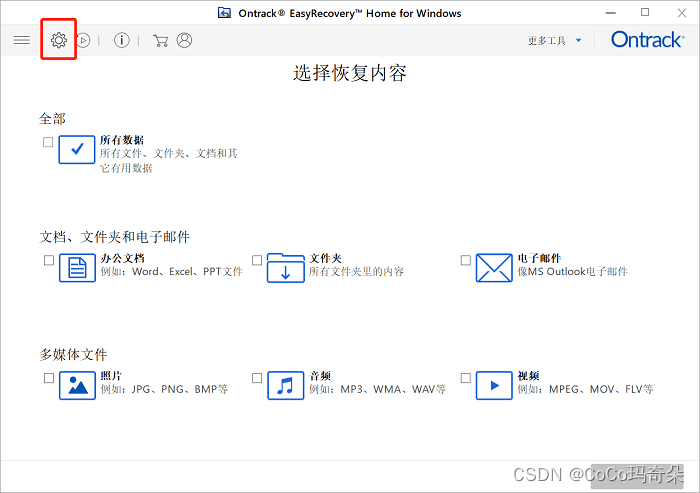Open the user account icon
The image size is (700, 493).
[x=184, y=40]
